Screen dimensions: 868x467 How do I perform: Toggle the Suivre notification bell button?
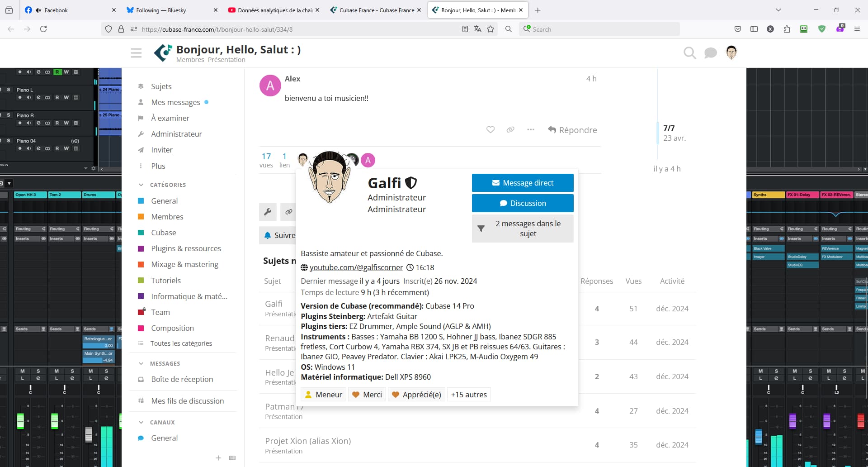(278, 235)
